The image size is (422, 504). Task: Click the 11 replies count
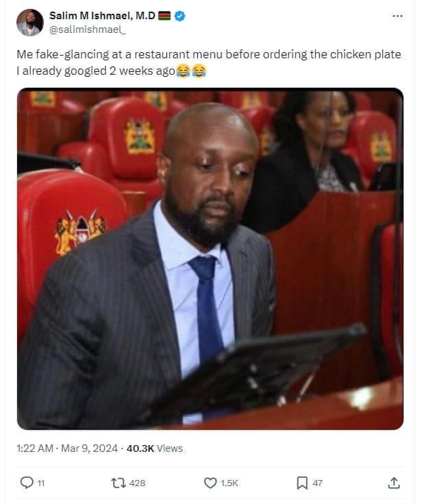coord(41,483)
